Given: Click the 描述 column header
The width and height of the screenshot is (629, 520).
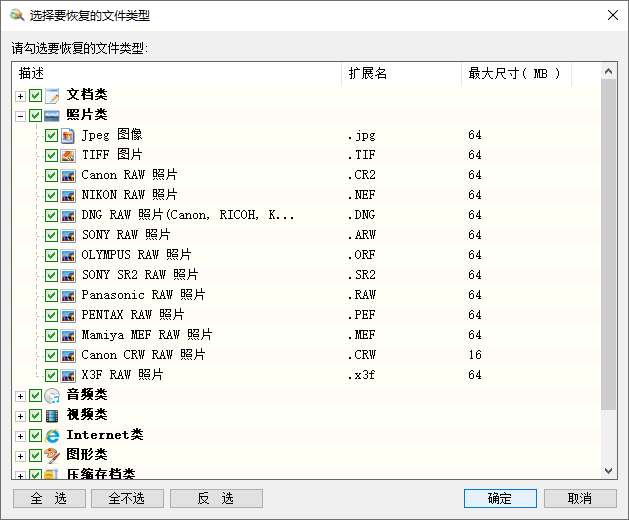Looking at the screenshot, I should pos(177,74).
